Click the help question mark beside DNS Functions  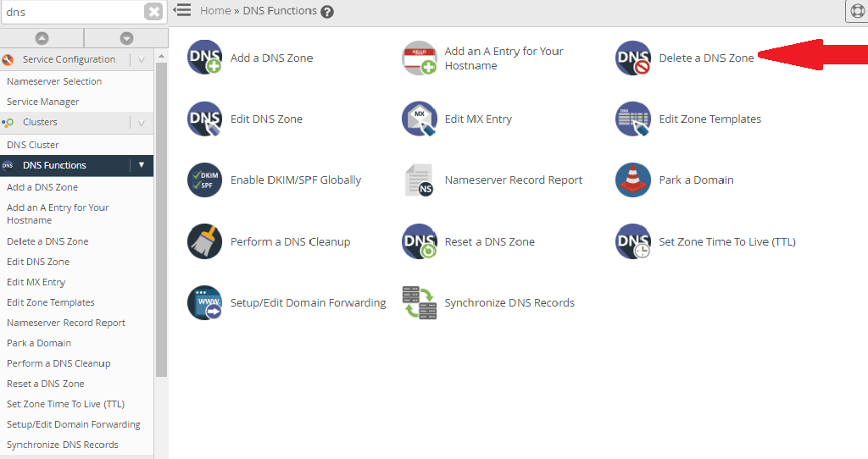327,12
